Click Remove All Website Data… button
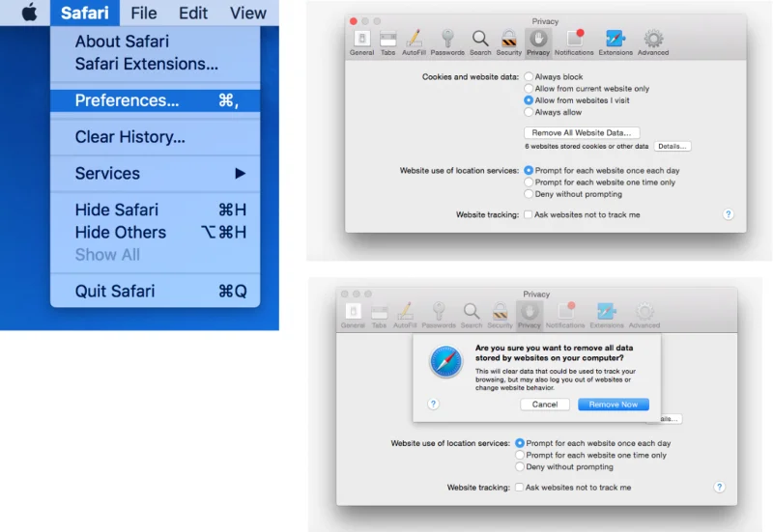This screenshot has height=532, width=773. pos(581,132)
